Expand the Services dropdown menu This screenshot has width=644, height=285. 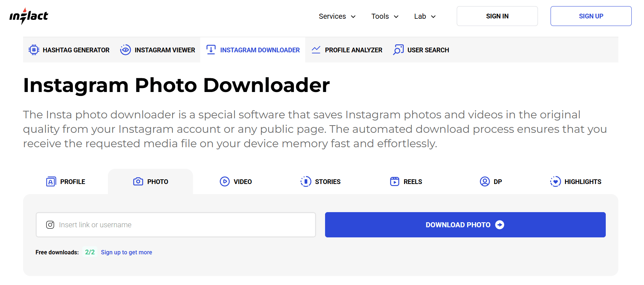pyautogui.click(x=337, y=16)
